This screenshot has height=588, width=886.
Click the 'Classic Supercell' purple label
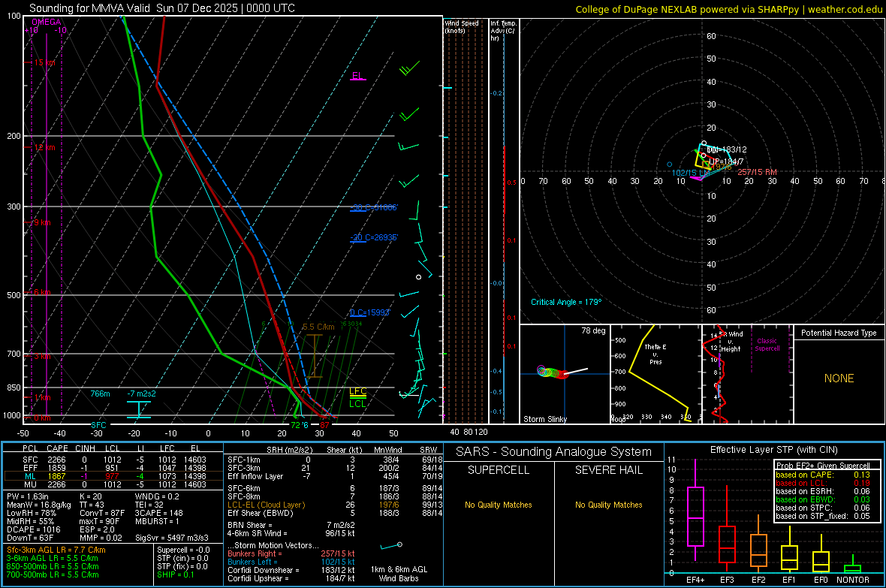click(x=767, y=345)
